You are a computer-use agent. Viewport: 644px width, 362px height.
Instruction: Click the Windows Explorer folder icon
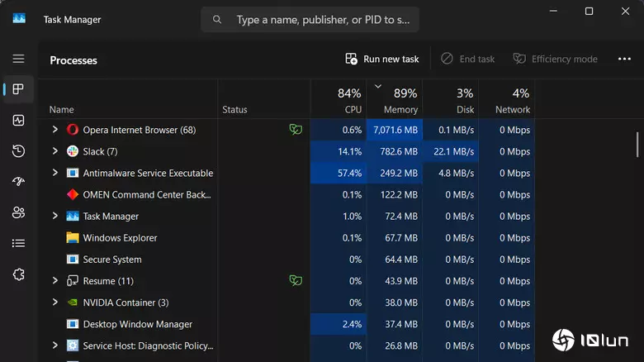point(73,238)
